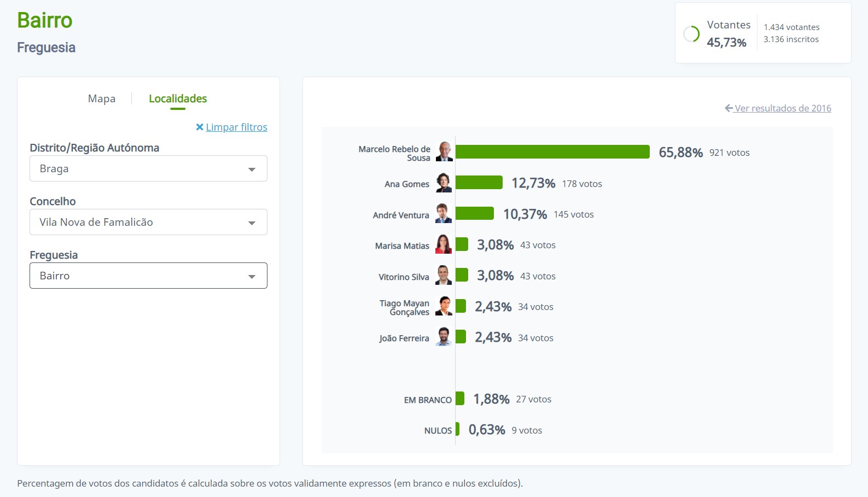
Task: Click Ana Gomes's 12,73% green bar
Action: pos(479,183)
